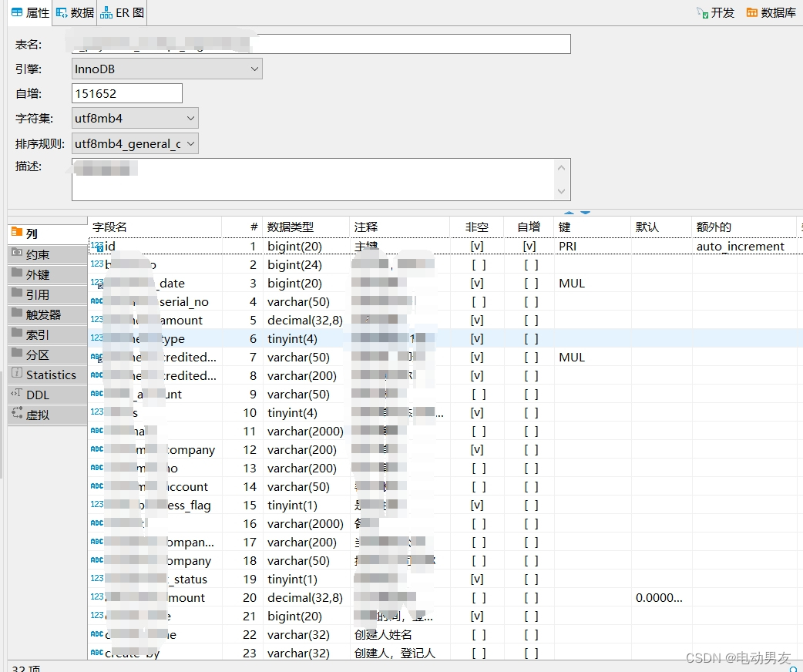
Task: Select the 列 section icon
Action: (x=17, y=232)
